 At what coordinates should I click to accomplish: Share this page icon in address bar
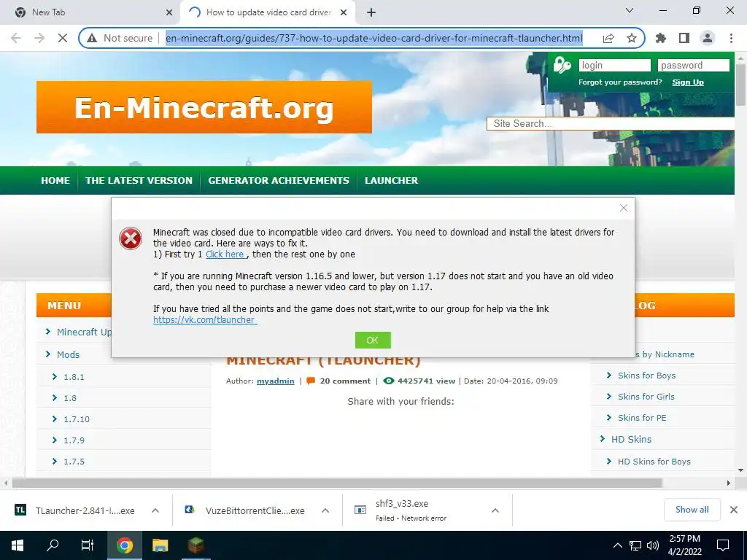pos(608,38)
